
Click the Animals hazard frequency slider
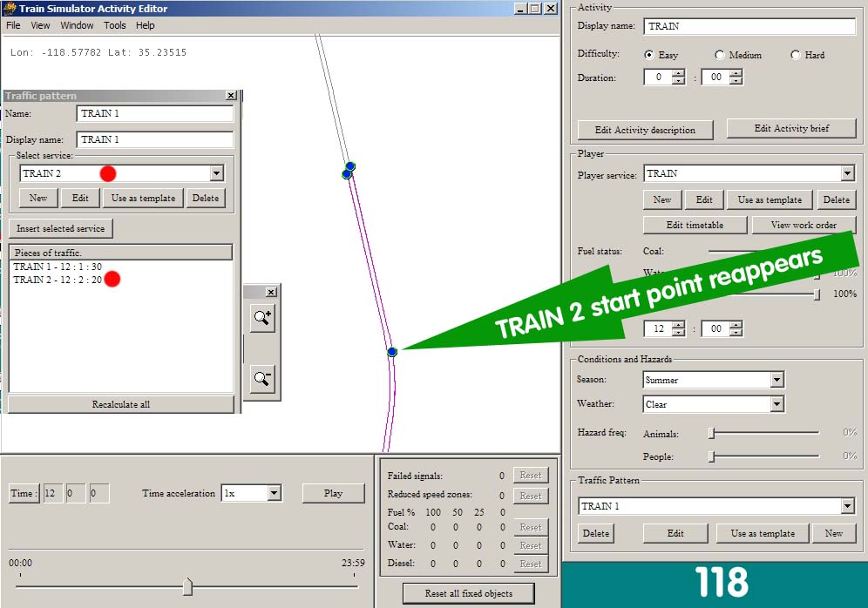click(x=764, y=433)
